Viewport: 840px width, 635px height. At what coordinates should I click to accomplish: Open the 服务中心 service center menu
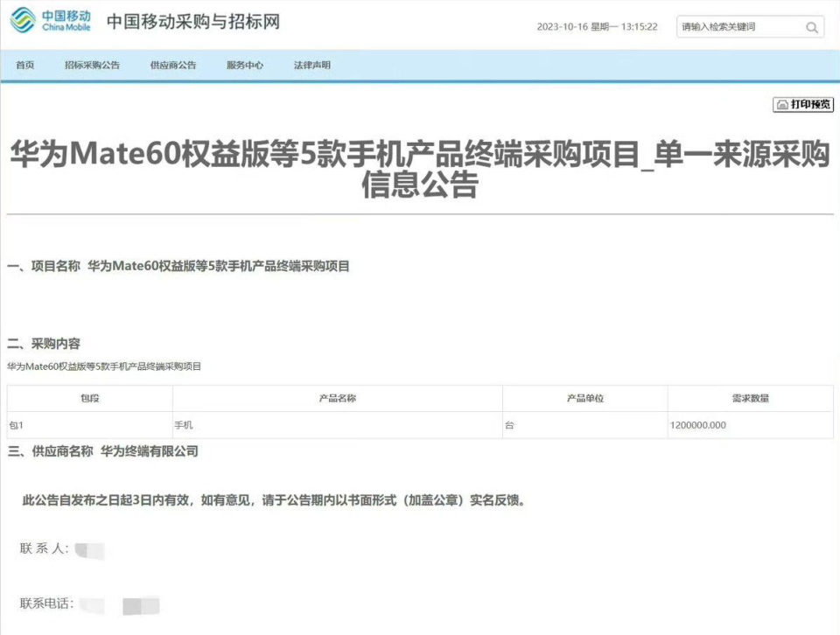243,64
